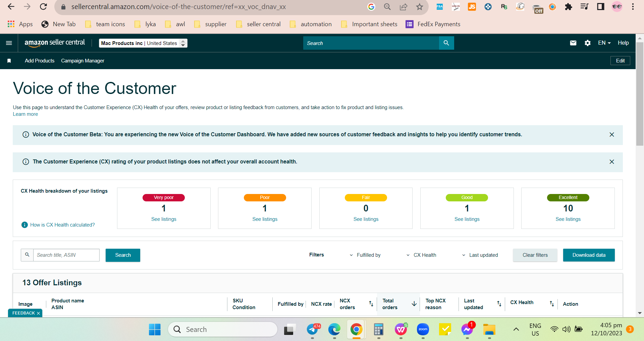Close the FEEDBACK tab
The width and height of the screenshot is (644, 341).
(38, 313)
